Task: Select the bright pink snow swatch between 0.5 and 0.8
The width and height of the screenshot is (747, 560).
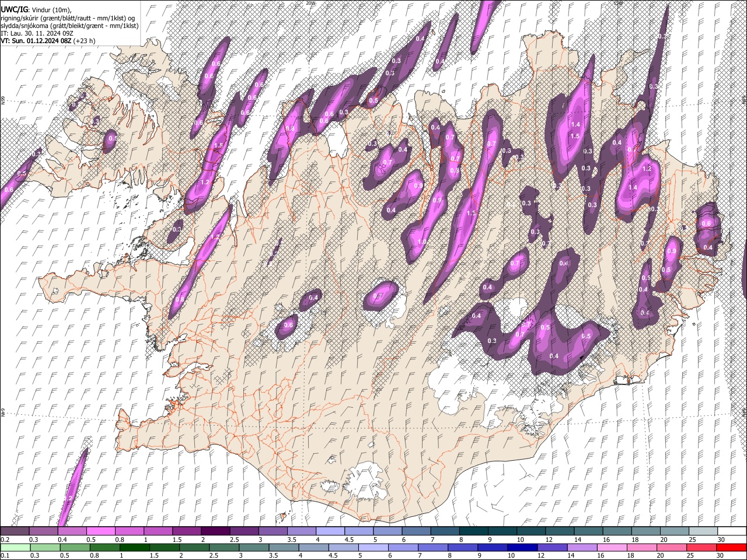Action: click(x=101, y=531)
